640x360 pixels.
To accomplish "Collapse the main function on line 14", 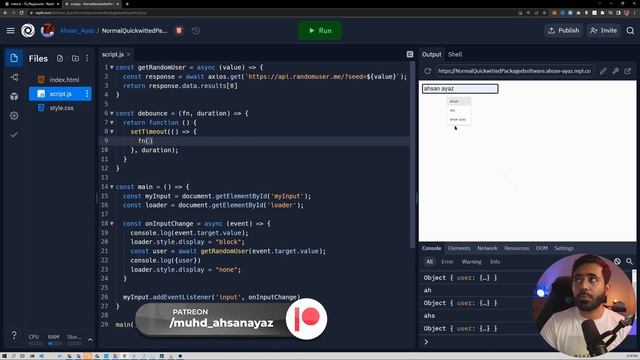I will [112, 187].
